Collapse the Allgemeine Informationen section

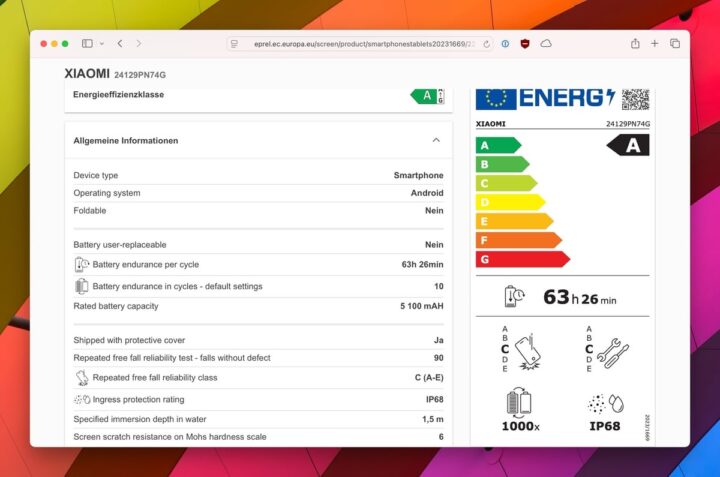point(436,141)
